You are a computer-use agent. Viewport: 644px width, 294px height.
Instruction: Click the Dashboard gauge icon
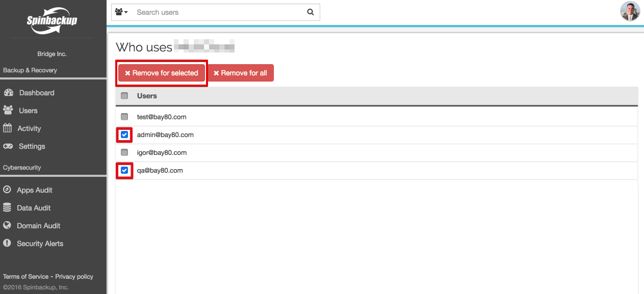(8, 93)
